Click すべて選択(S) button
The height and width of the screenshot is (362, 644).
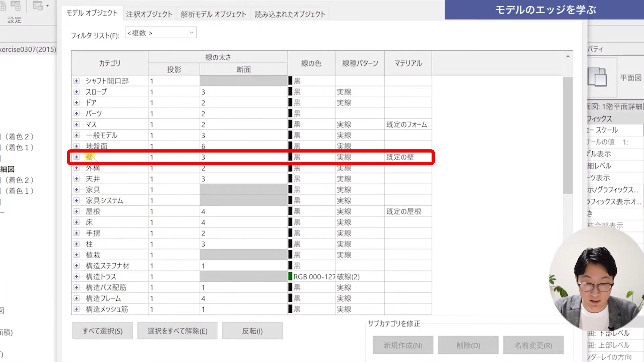pyautogui.click(x=102, y=331)
